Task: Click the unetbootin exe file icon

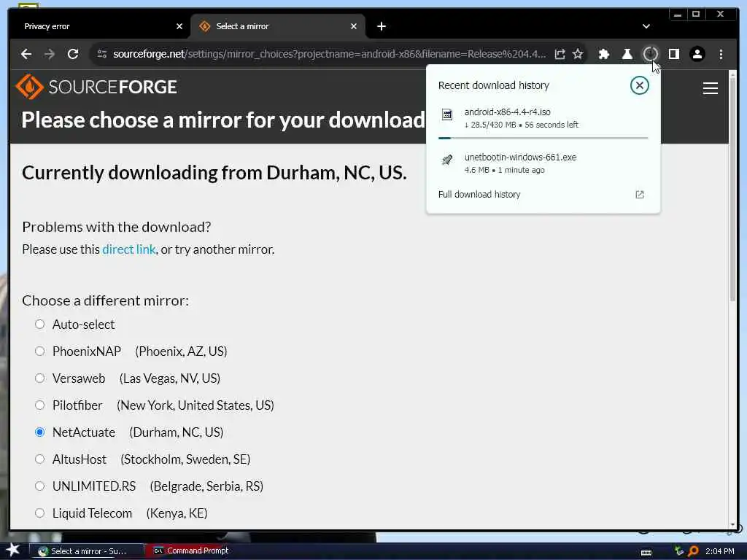Action: [x=447, y=160]
